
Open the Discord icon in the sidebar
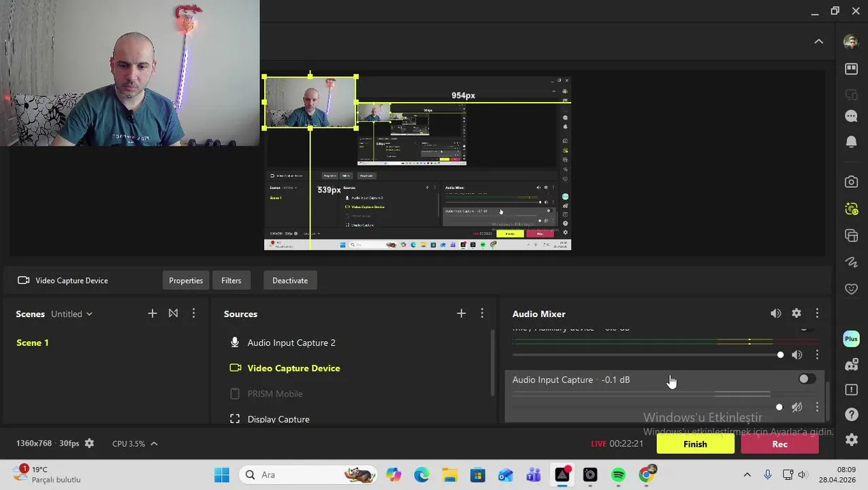pyautogui.click(x=851, y=365)
